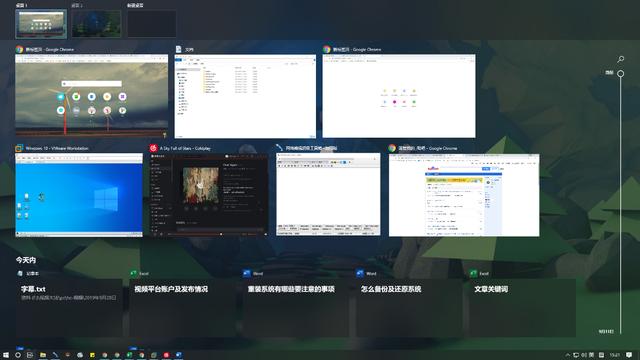This screenshot has height=360, width=640.
Task: Click the network icon in system tray
Action: (576, 355)
